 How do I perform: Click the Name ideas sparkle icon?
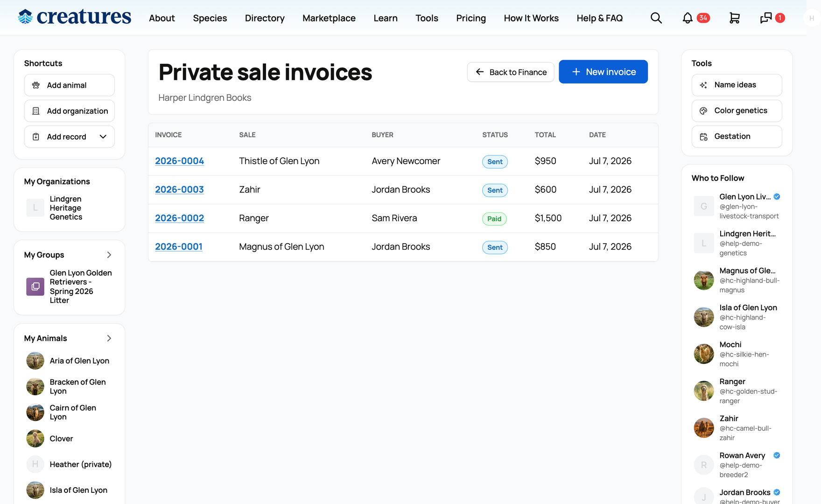click(x=703, y=85)
